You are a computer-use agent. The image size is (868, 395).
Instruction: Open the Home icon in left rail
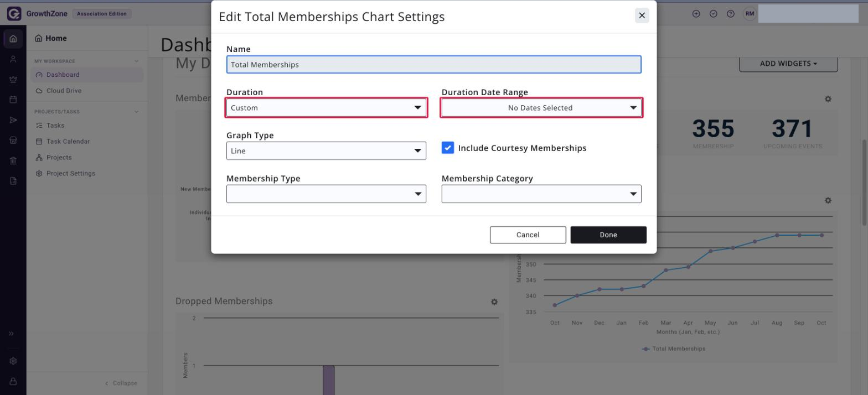point(13,39)
